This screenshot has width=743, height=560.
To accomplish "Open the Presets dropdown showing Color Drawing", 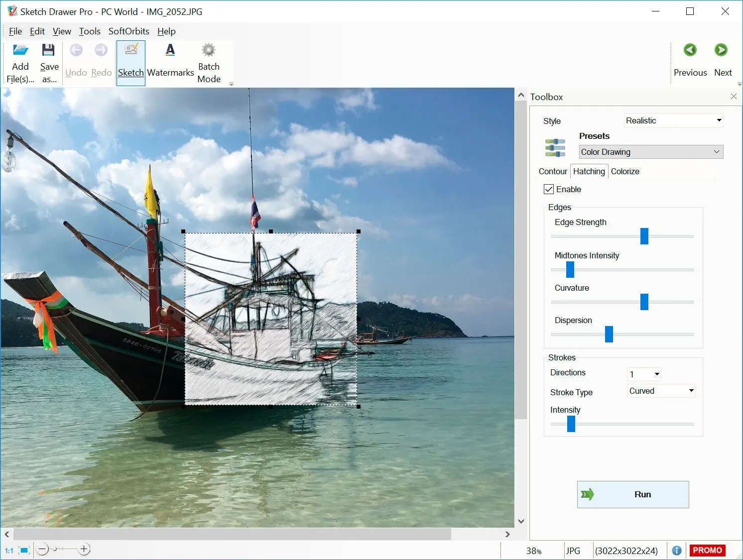I will click(651, 152).
